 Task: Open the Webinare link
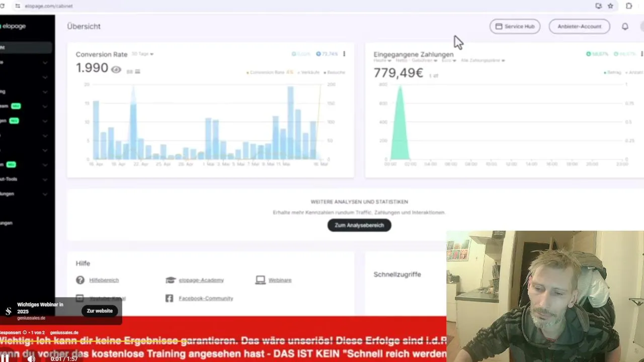coord(280,280)
